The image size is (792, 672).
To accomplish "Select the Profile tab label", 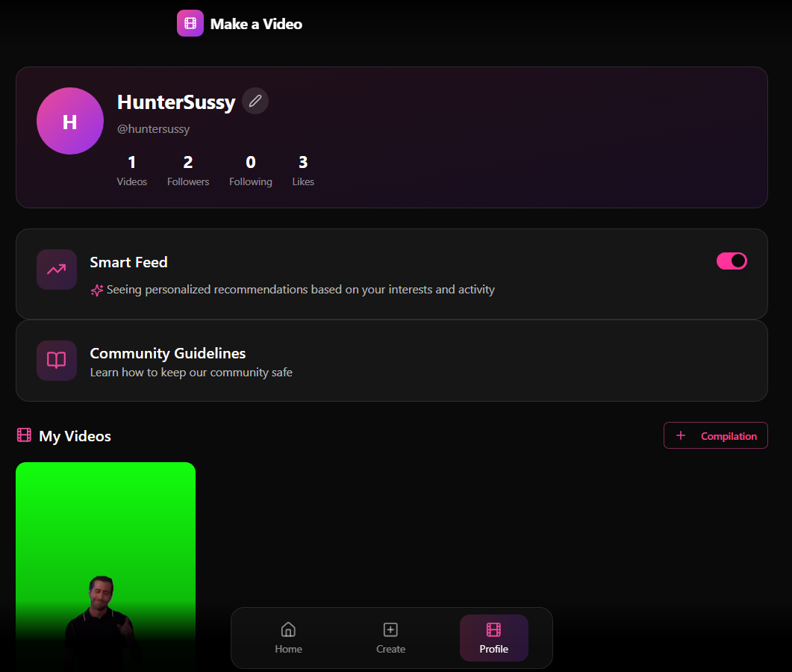I will pyautogui.click(x=493, y=649).
